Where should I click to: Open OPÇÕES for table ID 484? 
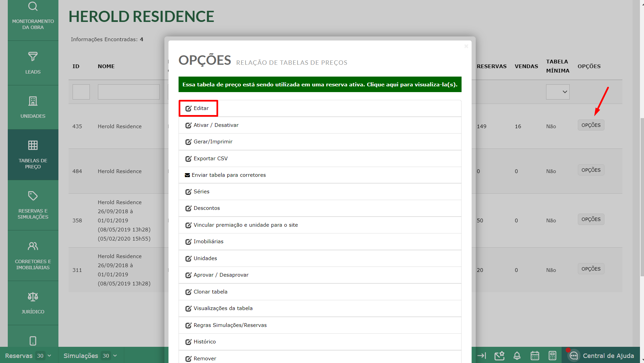[x=591, y=170]
